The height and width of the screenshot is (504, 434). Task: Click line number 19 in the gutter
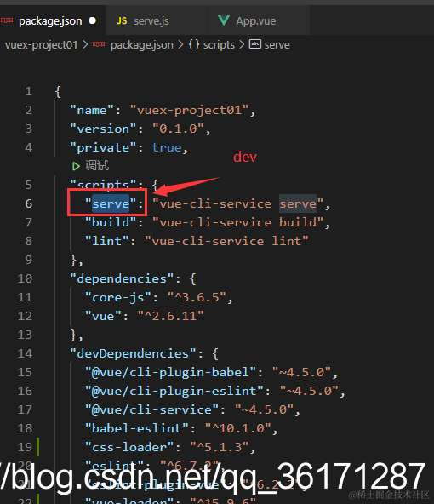(25, 447)
